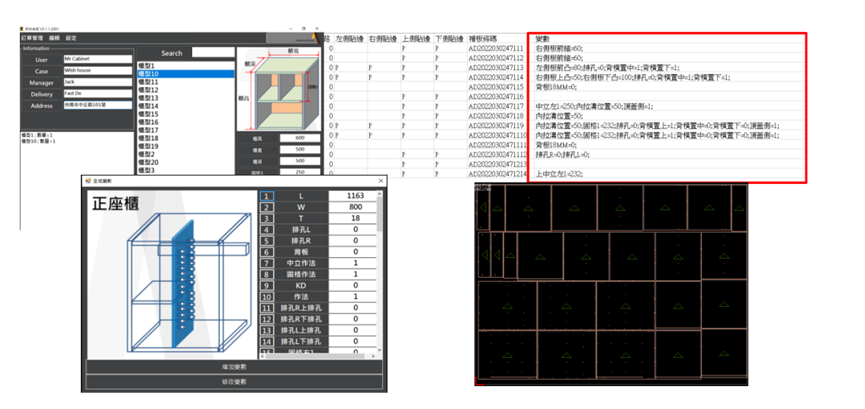Screen dimensions: 865x409
Task: Select 櫃型10 in the cabinet list
Action: 150,74
